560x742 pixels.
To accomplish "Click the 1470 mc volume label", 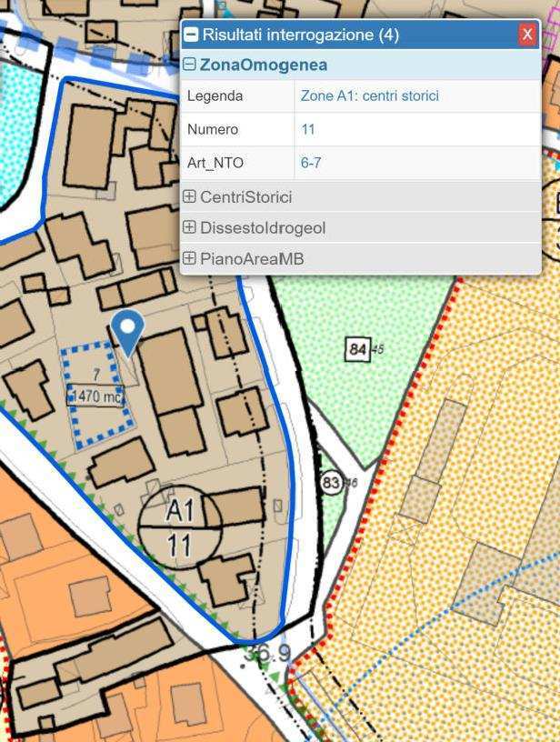I will pos(95,396).
